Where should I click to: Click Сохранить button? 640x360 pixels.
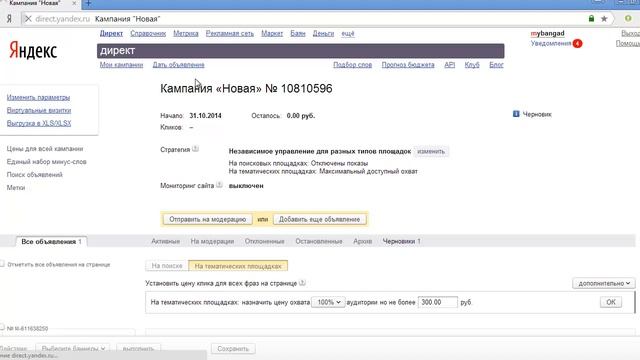(x=233, y=349)
